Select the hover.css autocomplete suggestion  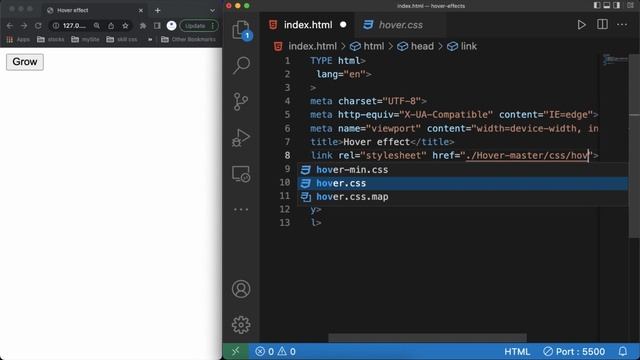(x=462, y=183)
